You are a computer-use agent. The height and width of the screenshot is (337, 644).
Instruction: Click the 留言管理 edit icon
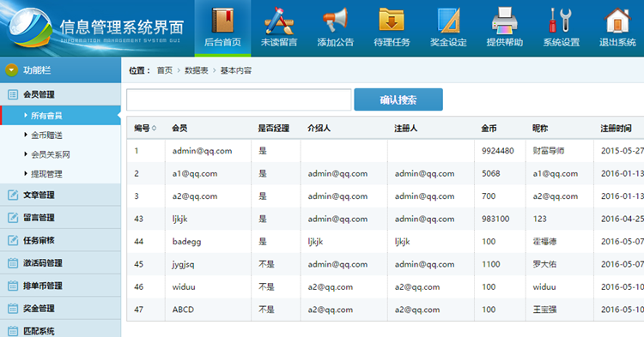(x=13, y=217)
